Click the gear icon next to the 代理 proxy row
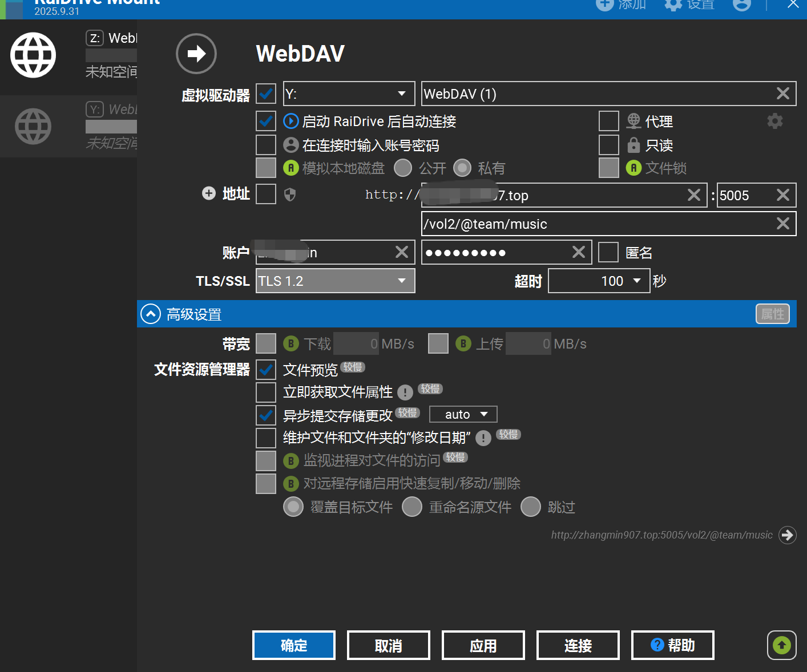Image resolution: width=807 pixels, height=672 pixels. (x=775, y=121)
